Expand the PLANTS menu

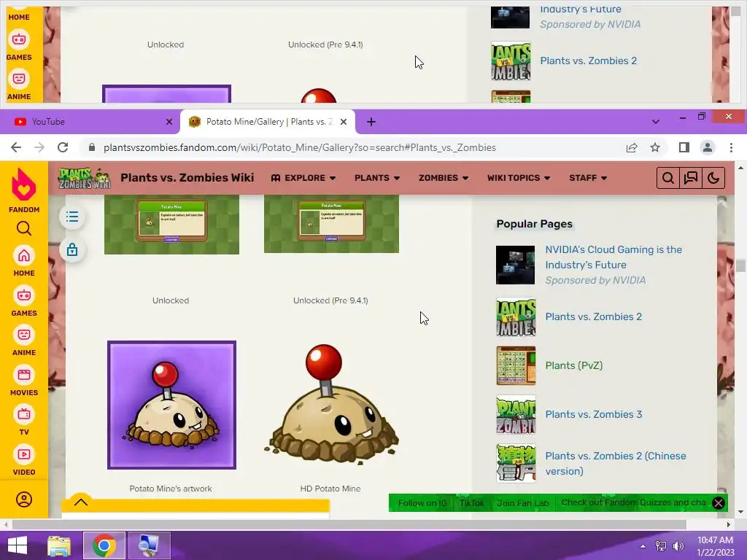click(377, 178)
